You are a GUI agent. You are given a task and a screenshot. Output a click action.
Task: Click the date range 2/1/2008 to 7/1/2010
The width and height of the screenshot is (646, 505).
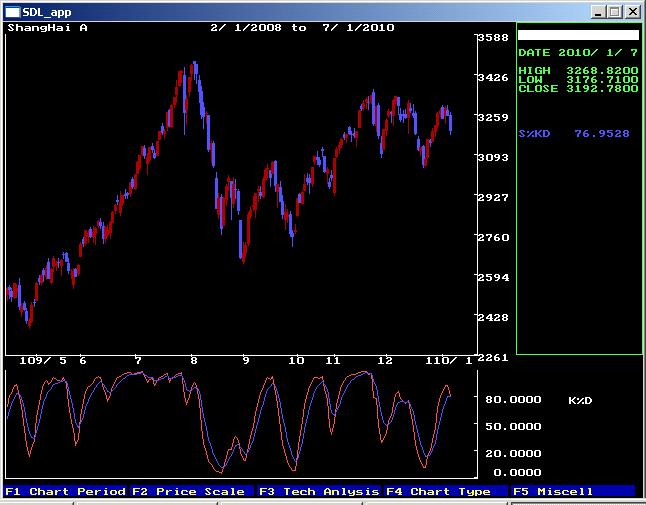pyautogui.click(x=302, y=28)
